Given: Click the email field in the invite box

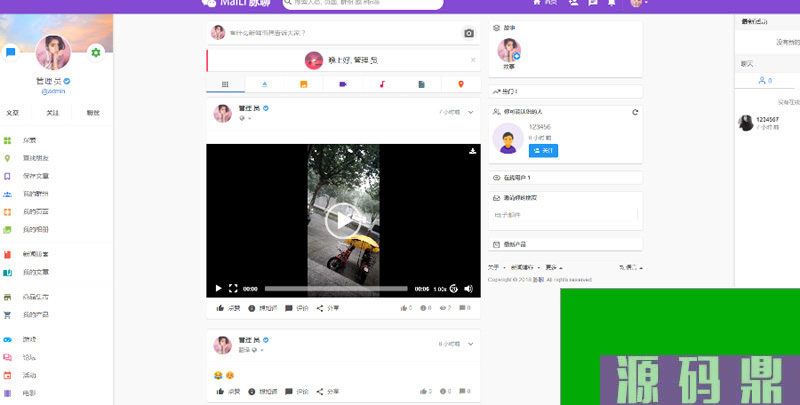Looking at the screenshot, I should (x=565, y=215).
